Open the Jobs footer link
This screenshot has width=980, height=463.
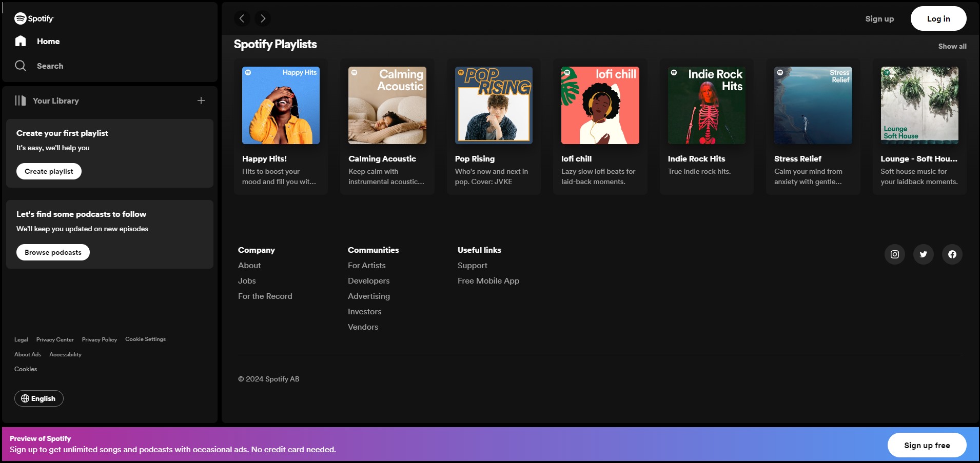247,280
